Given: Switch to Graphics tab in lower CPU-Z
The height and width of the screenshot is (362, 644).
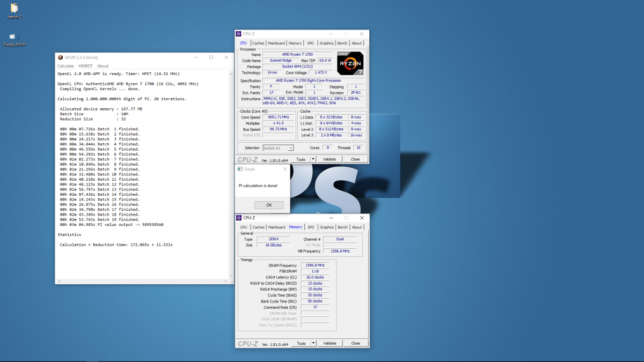Looking at the screenshot, I should 327,227.
